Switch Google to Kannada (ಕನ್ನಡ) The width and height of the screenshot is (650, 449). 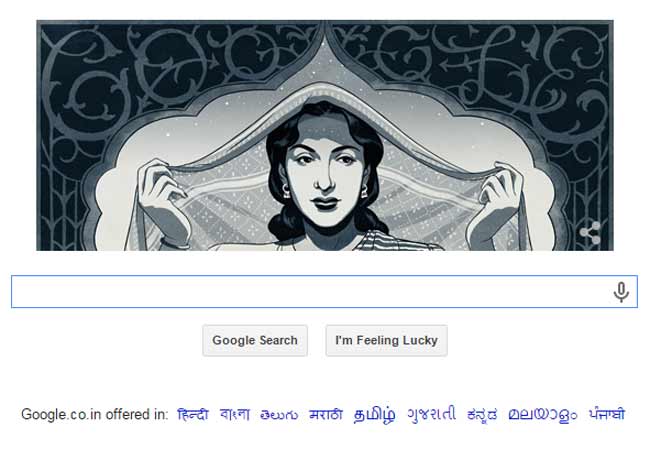[x=482, y=415]
